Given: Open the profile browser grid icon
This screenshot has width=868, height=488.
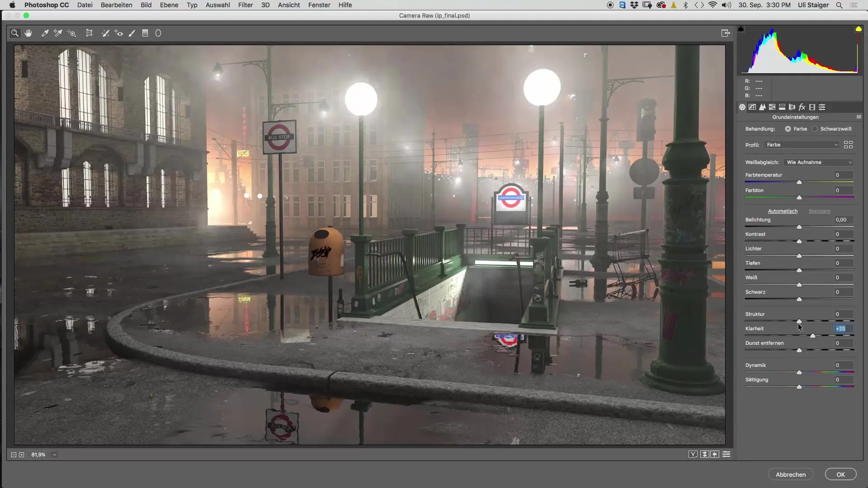Looking at the screenshot, I should pyautogui.click(x=848, y=145).
